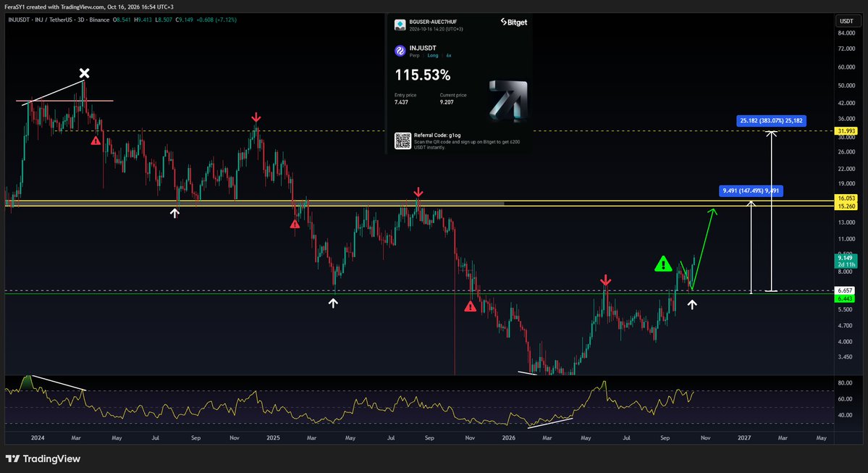Click INJUSDT pair name on Bitget card

click(423, 49)
